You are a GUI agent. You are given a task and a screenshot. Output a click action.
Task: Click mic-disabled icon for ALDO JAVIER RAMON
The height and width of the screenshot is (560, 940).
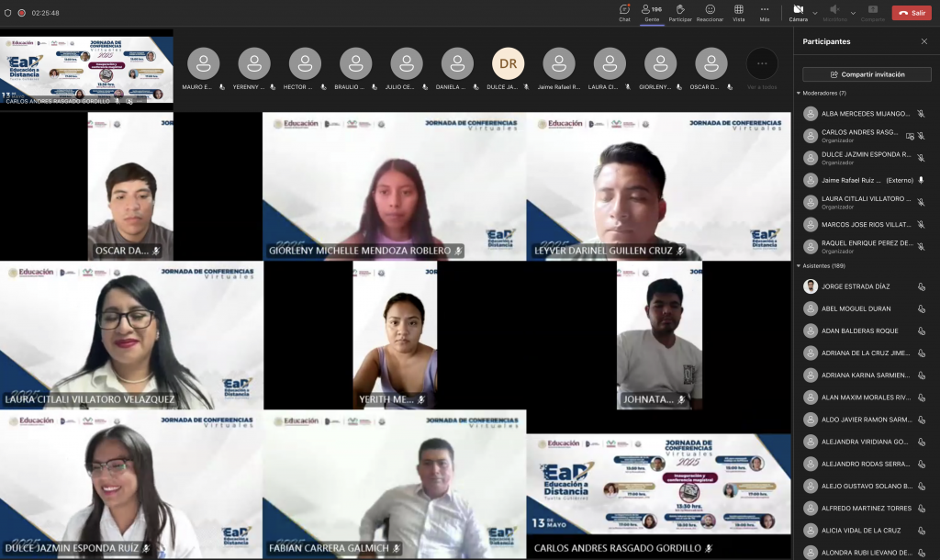921,420
